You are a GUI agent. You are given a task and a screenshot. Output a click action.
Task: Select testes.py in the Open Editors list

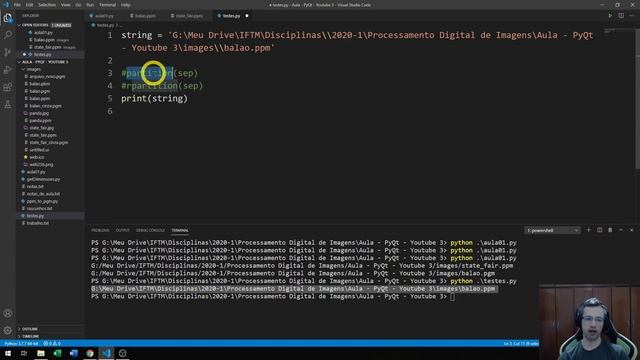(x=42, y=54)
